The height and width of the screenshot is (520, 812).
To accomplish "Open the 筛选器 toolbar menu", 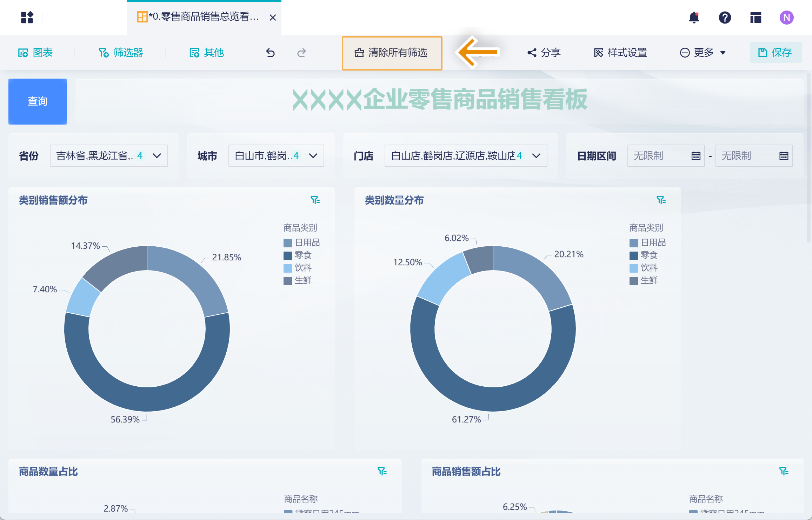I will click(121, 53).
